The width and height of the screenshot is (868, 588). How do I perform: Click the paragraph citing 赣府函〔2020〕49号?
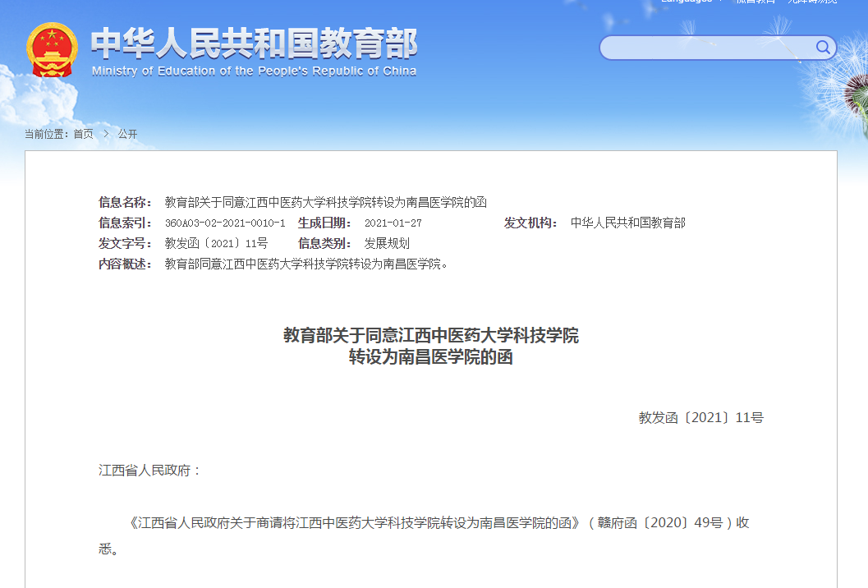click(424, 536)
